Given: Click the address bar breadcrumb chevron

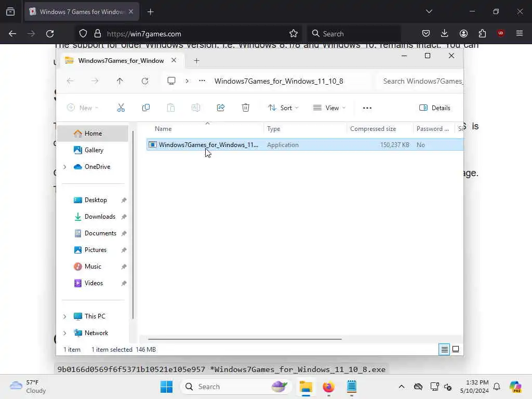Looking at the screenshot, I should (x=187, y=81).
